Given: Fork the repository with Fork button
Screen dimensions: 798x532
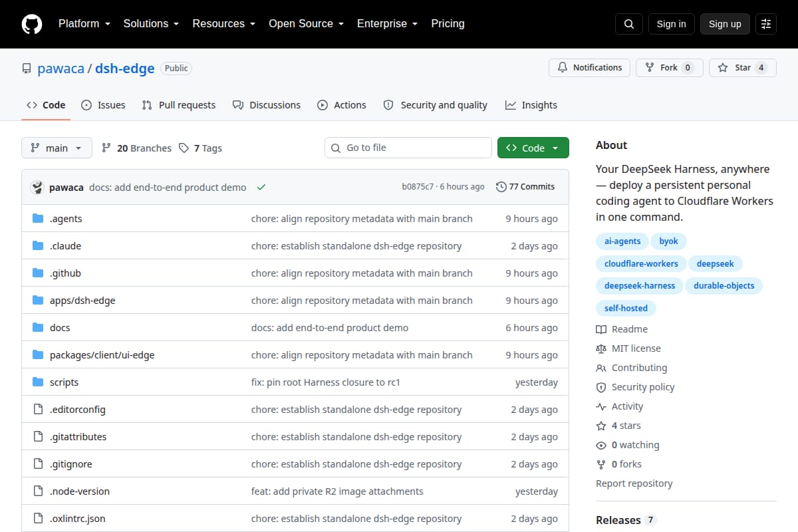Looking at the screenshot, I should 670,68.
